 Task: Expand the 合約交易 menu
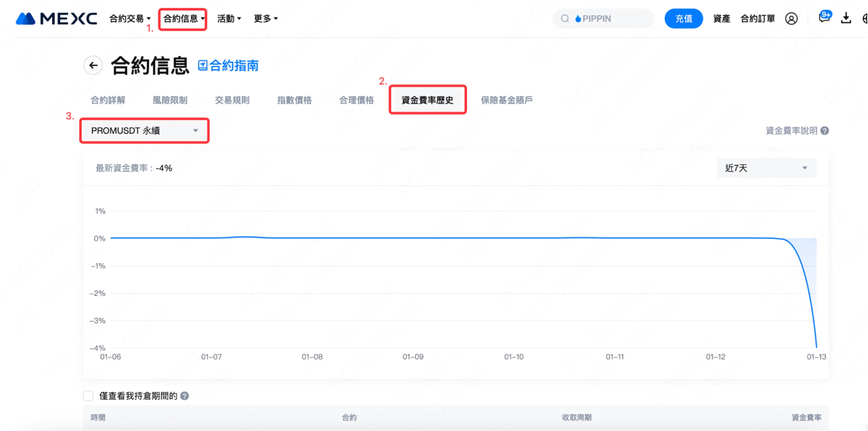tap(130, 19)
